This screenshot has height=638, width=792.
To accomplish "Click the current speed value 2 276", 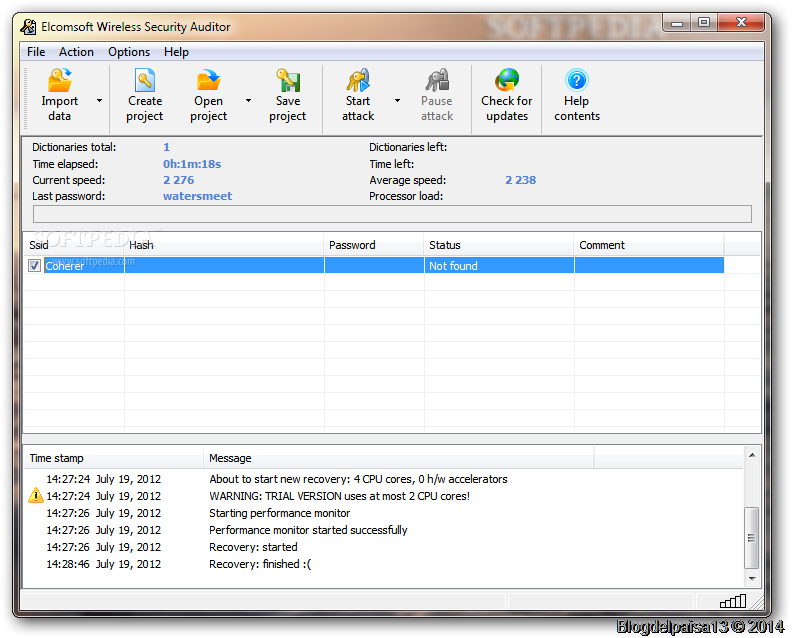I will pos(178,180).
